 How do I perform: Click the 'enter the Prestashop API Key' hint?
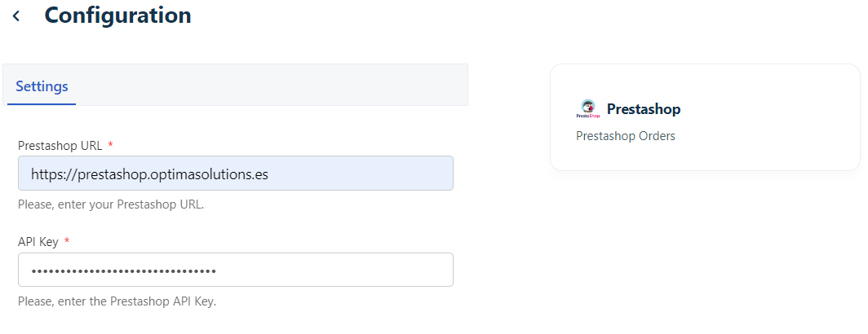click(117, 301)
